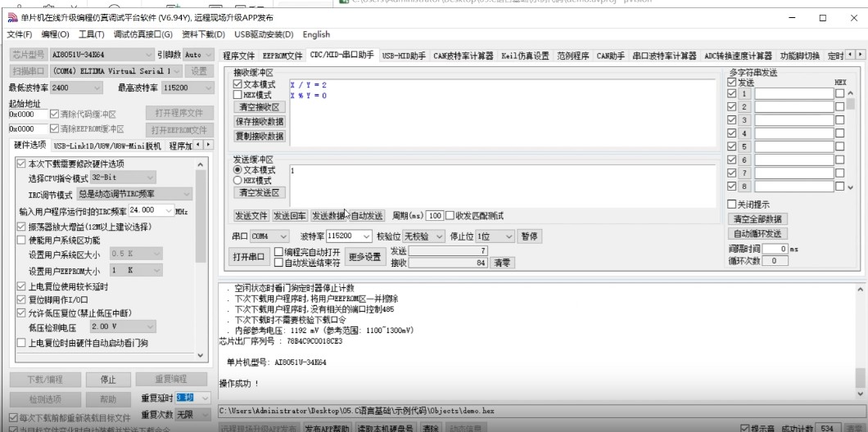Click the 复制接收数据 button

point(259,136)
